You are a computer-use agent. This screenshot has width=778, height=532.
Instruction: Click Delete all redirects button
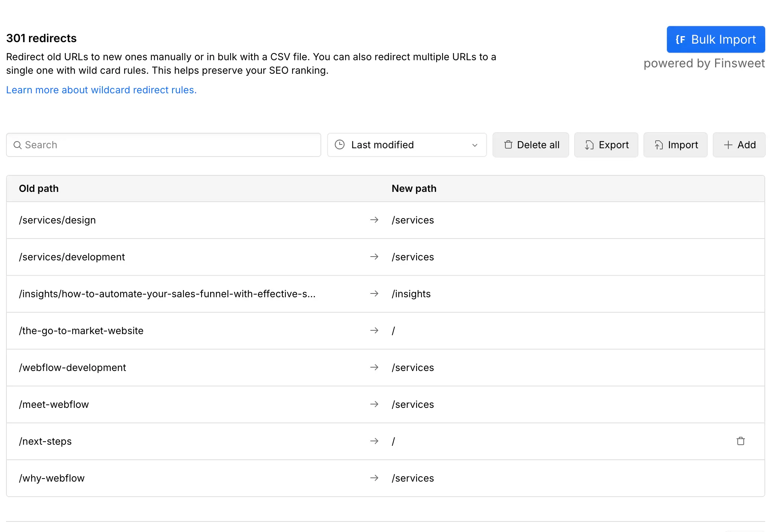531,145
